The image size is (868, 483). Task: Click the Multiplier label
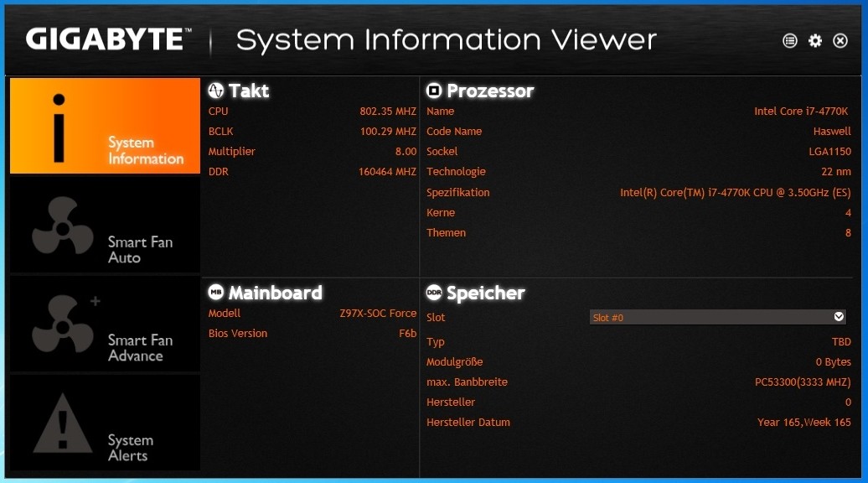231,152
